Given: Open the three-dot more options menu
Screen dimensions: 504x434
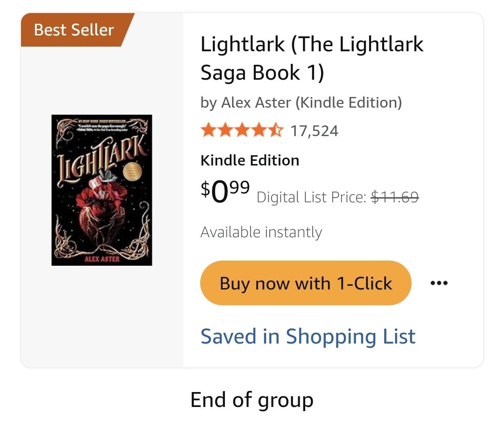Looking at the screenshot, I should click(x=439, y=283).
